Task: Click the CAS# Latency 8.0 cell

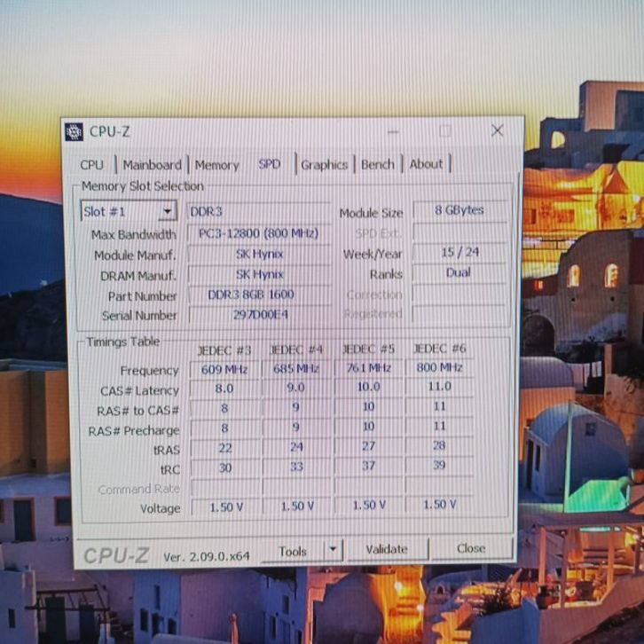Action: point(224,389)
